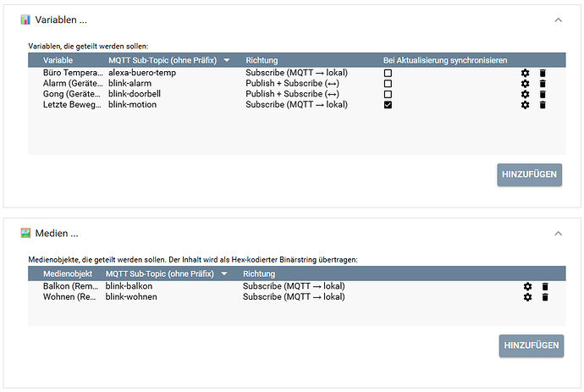The image size is (584, 392).
Task: Enable sync checkbox for blink-alarm
Action: point(388,84)
